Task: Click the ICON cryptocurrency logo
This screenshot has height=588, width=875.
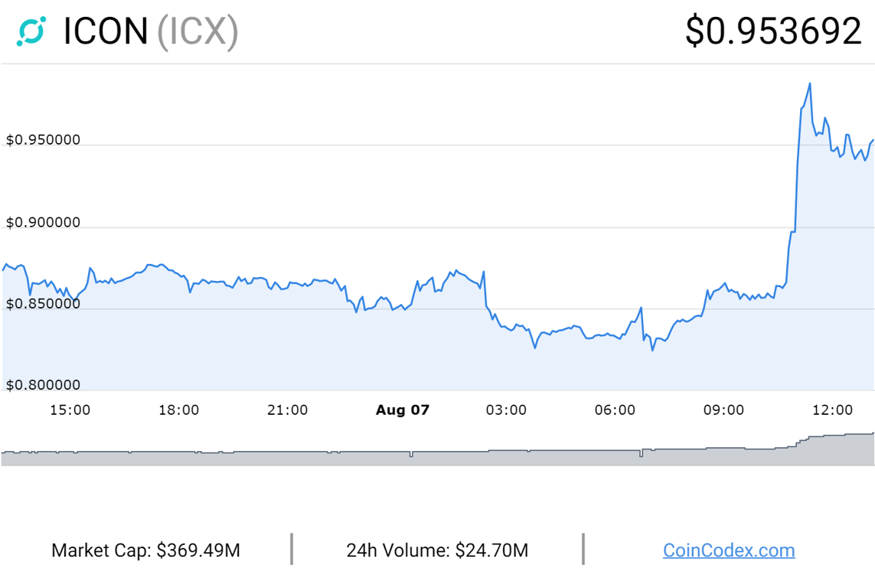Action: tap(31, 31)
